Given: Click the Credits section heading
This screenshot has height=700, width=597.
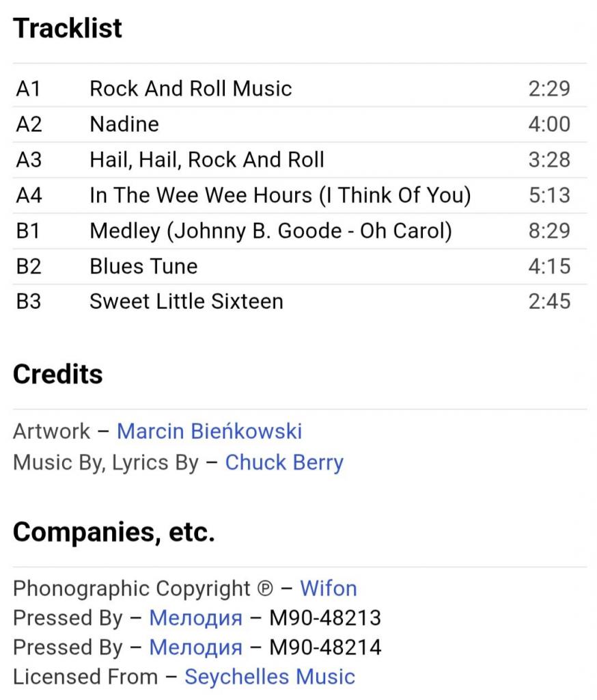Looking at the screenshot, I should [x=58, y=374].
